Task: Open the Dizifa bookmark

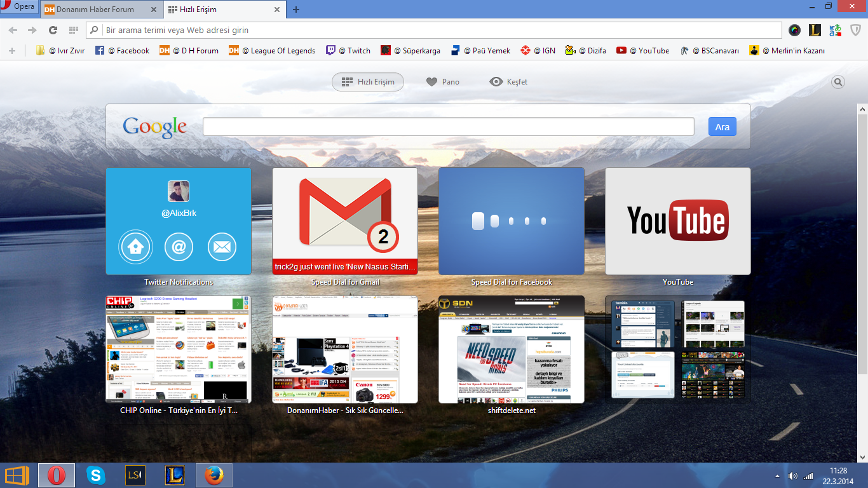Action: pyautogui.click(x=585, y=50)
